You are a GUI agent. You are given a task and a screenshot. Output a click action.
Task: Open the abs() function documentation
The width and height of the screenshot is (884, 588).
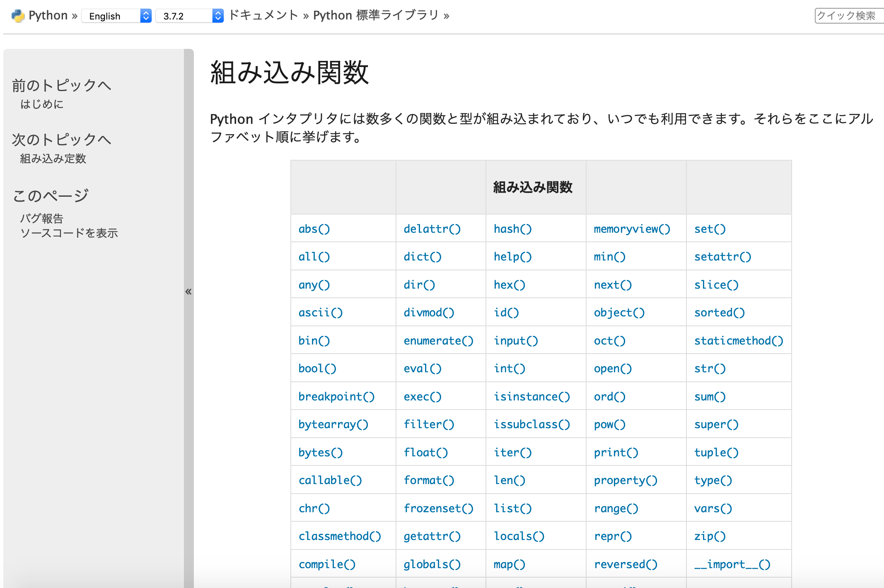[315, 229]
